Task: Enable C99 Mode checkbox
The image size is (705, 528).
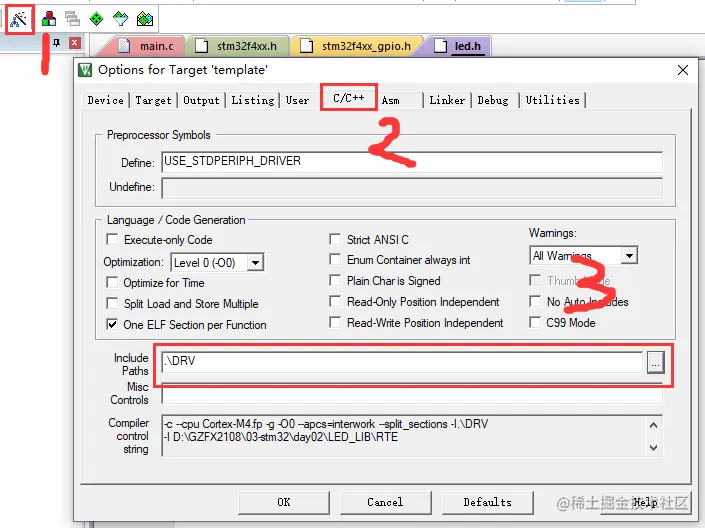Action: click(x=535, y=322)
